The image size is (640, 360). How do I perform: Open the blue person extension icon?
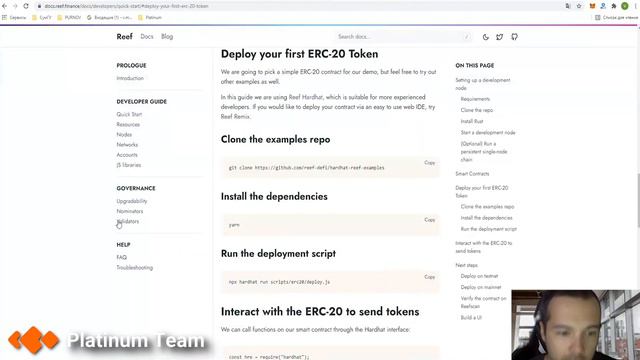click(603, 6)
